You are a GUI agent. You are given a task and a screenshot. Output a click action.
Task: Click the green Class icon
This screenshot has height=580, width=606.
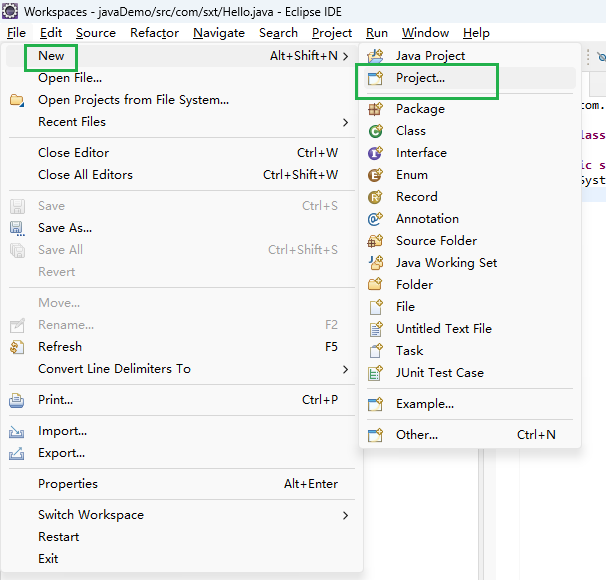pyautogui.click(x=375, y=131)
